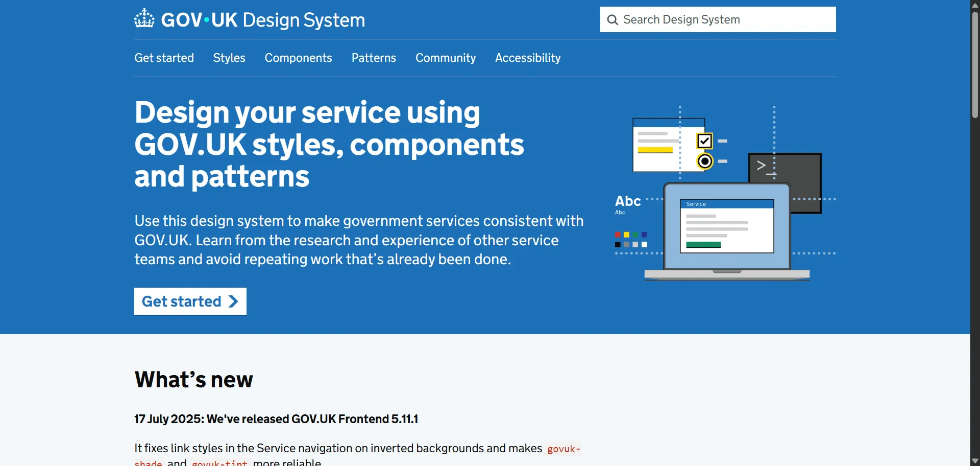Focus the Search Design System field
The height and width of the screenshot is (466, 980).
725,20
